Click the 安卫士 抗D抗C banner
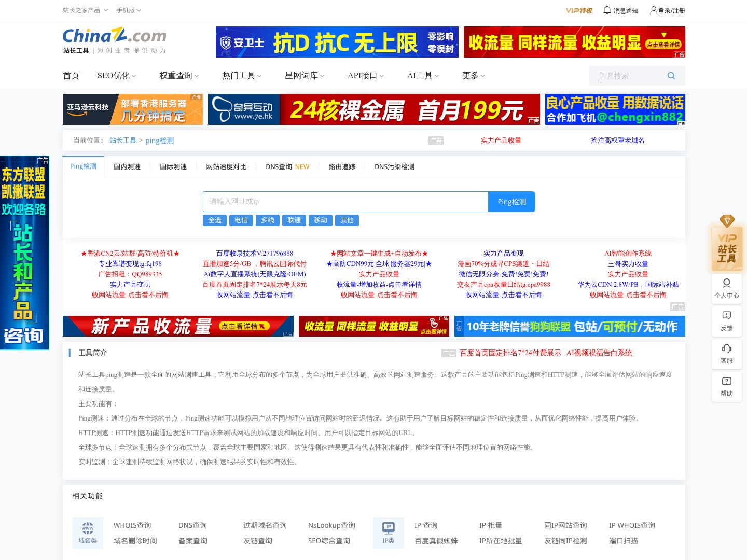The image size is (747, 560). (x=337, y=42)
